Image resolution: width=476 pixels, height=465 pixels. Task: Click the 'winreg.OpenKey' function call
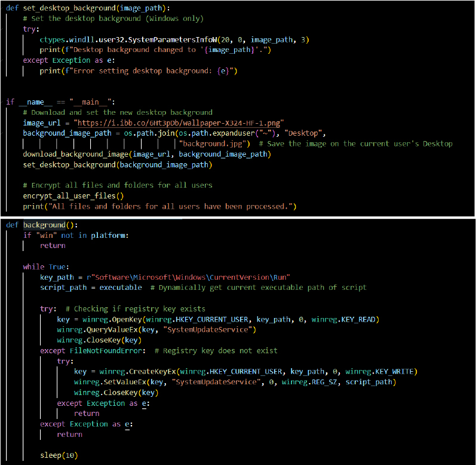click(x=112, y=320)
